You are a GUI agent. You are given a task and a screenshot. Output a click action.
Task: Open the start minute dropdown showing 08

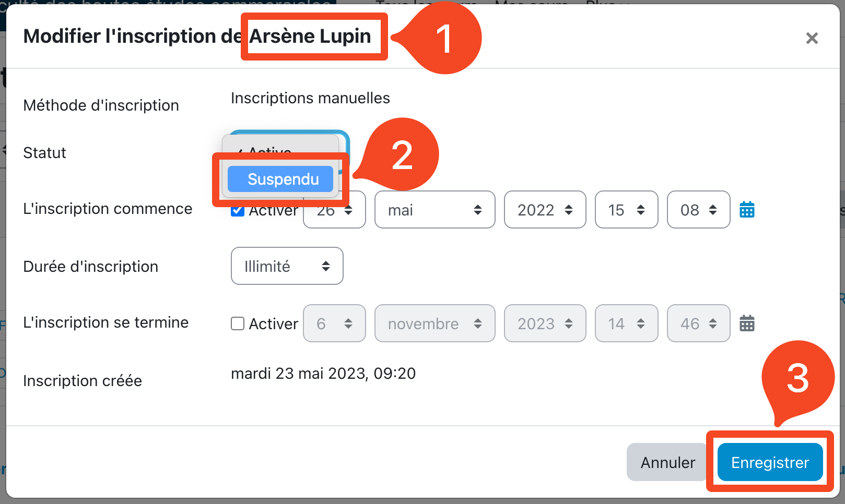(698, 210)
